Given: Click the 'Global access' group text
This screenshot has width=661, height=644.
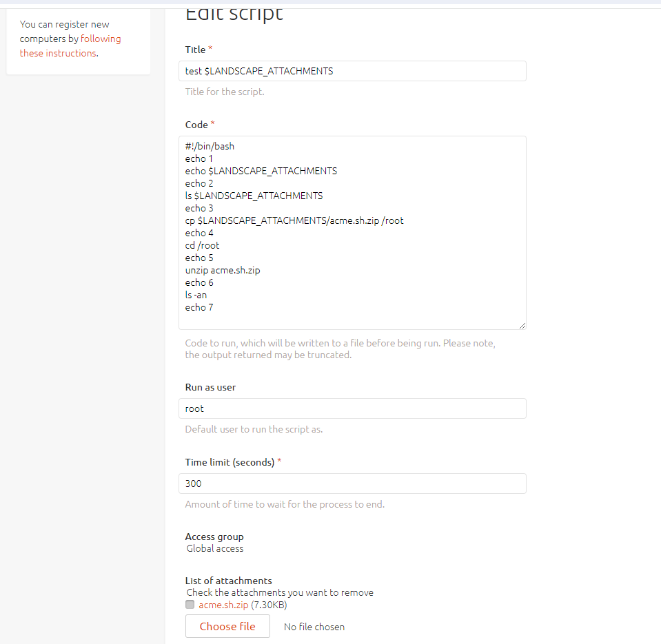Looking at the screenshot, I should click(x=215, y=548).
